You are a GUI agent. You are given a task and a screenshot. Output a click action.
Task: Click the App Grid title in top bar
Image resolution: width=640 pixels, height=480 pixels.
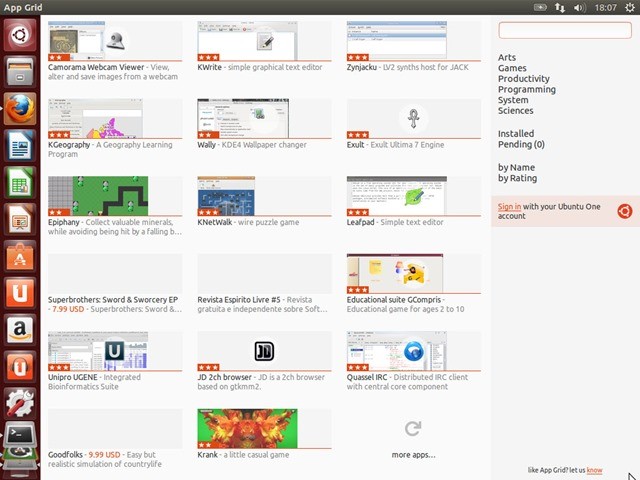pos(23,7)
